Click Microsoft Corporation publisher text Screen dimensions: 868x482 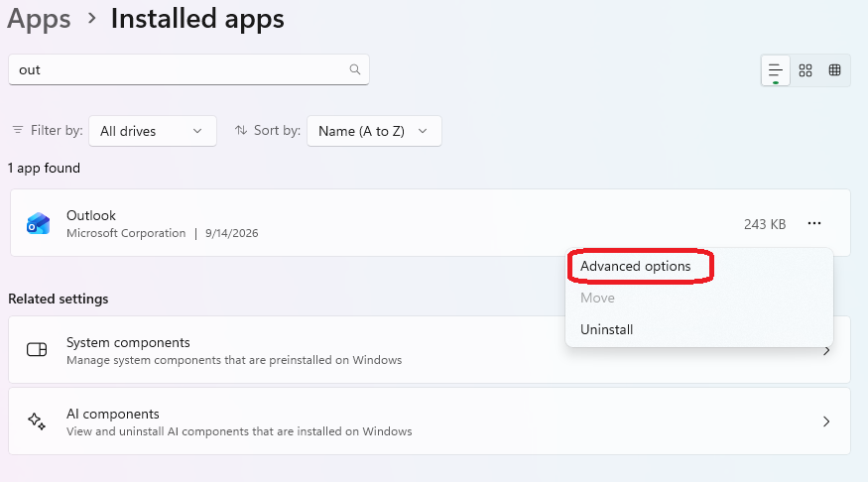click(x=126, y=233)
